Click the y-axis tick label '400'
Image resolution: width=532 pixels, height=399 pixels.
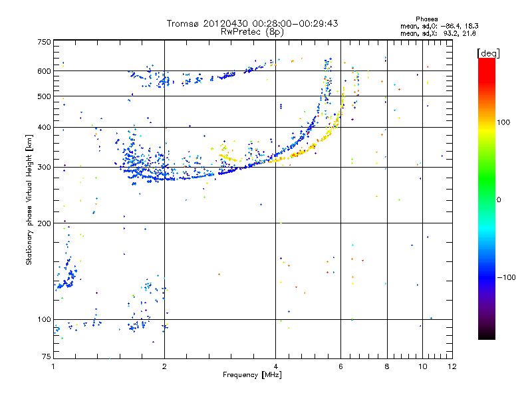click(x=45, y=128)
